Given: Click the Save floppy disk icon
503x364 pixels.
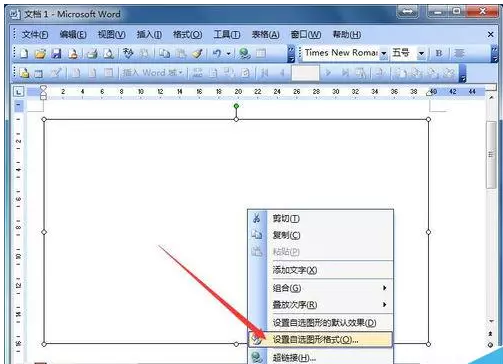Looking at the screenshot, I should (x=56, y=53).
